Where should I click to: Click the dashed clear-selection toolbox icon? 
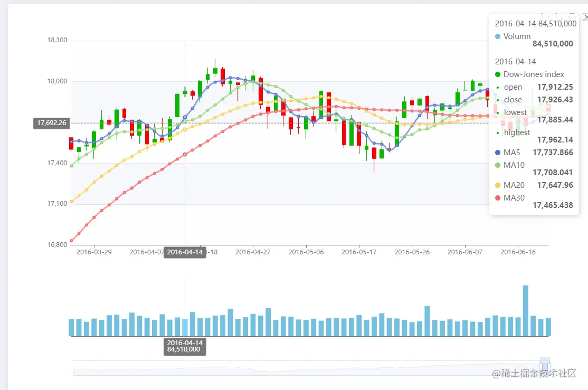585,17
